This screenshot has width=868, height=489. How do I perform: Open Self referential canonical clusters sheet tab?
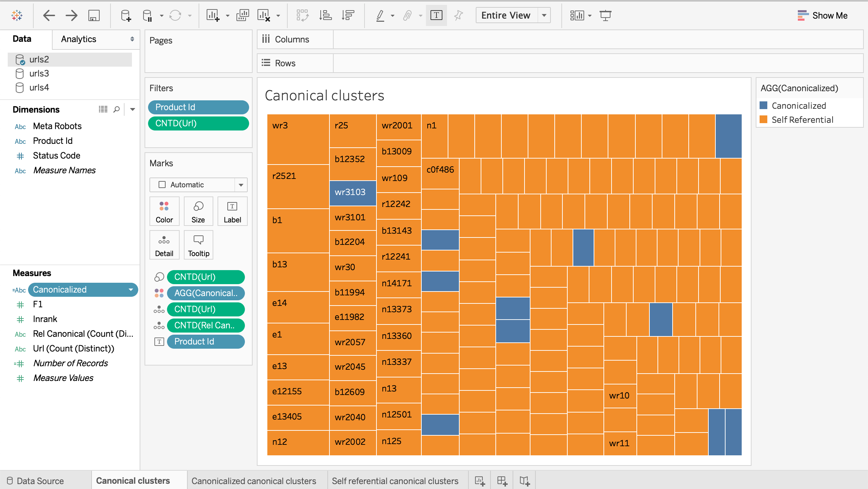tap(395, 481)
